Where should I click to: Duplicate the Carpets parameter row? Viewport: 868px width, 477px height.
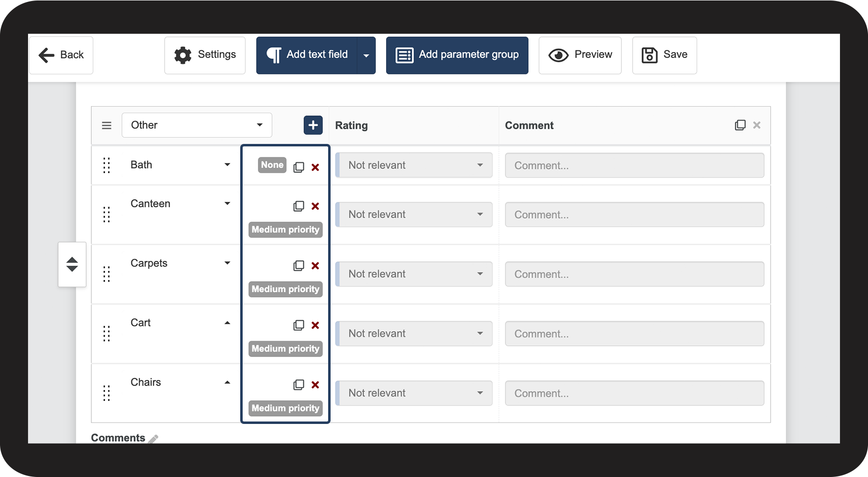[x=299, y=266]
